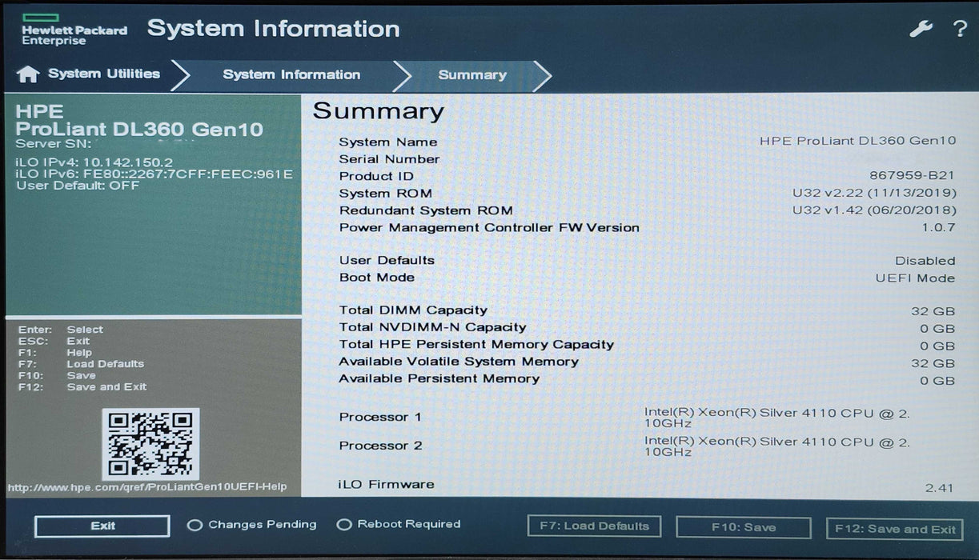The height and width of the screenshot is (560, 979).
Task: Select the System Information breadcrumb
Action: (291, 74)
